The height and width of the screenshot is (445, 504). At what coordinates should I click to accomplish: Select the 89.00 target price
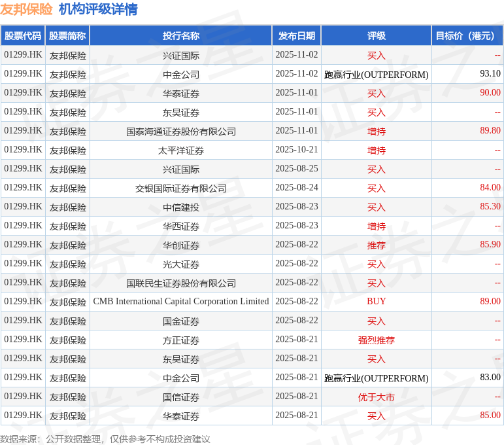click(x=490, y=302)
